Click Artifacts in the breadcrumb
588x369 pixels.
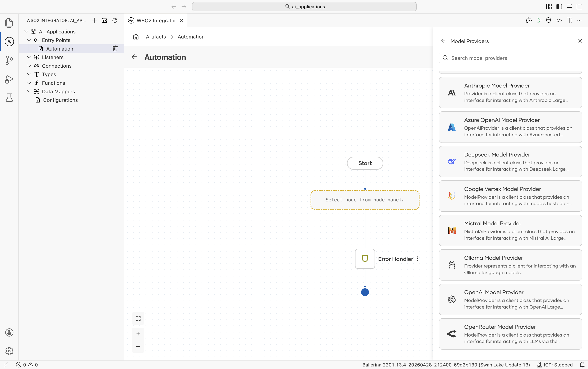[156, 37]
